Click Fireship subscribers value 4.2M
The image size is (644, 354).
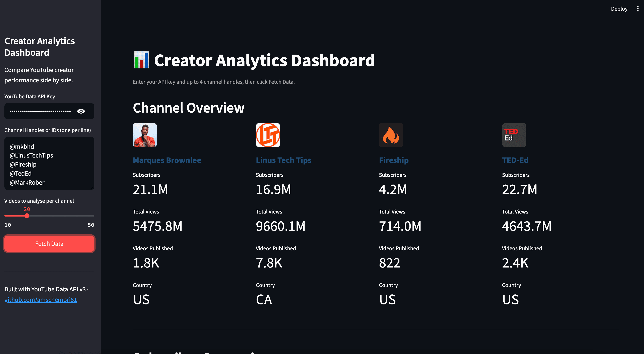tap(393, 189)
